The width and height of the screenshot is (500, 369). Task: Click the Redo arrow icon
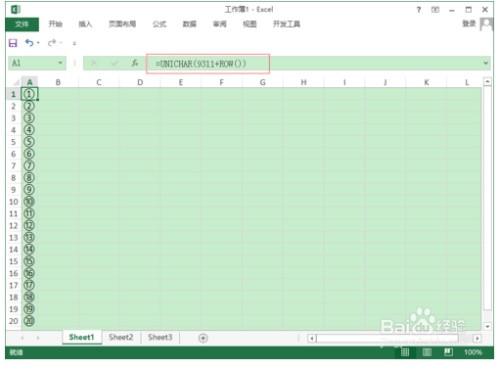click(x=52, y=43)
